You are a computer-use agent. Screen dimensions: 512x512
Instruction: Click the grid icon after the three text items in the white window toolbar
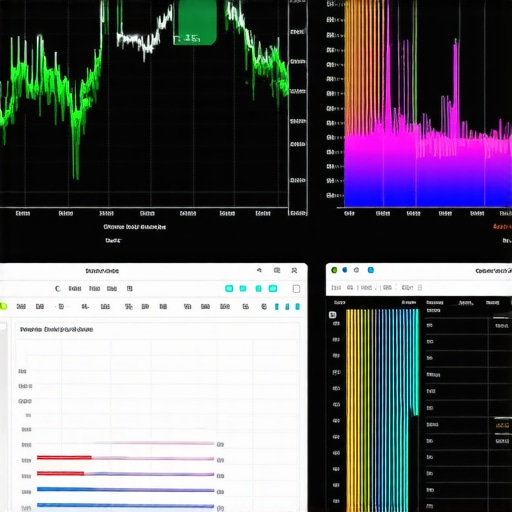point(130,289)
